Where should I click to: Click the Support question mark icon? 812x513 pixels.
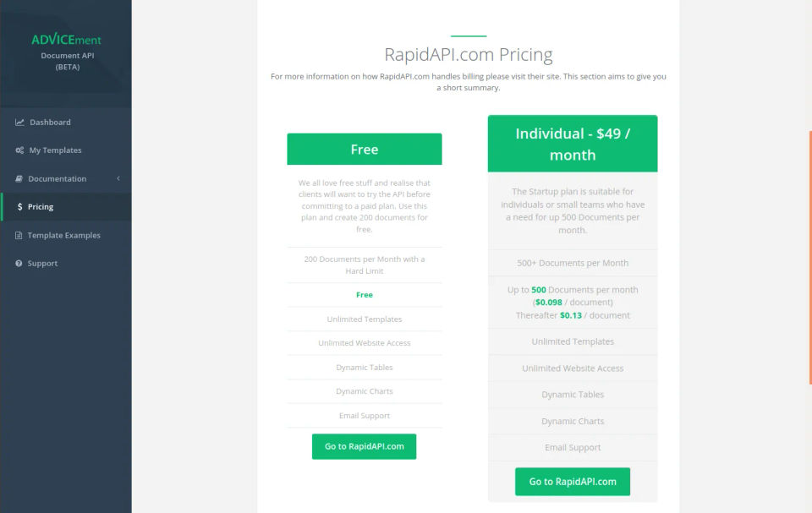click(19, 264)
